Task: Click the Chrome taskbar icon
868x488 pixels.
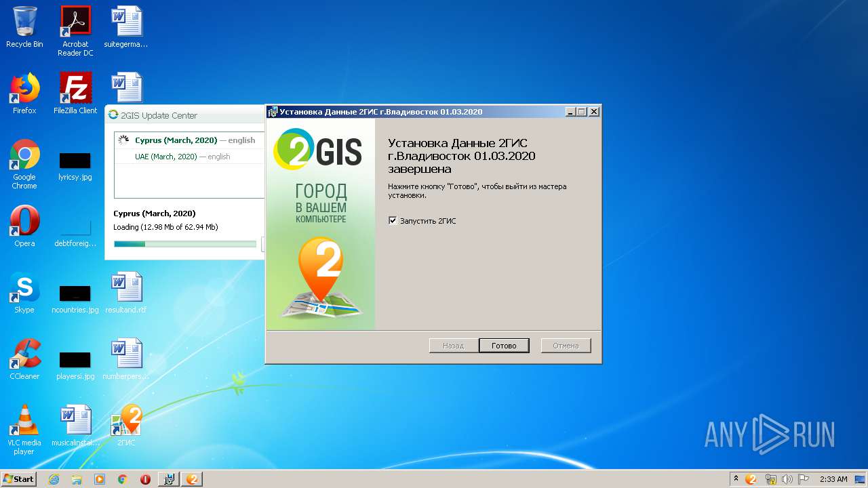Action: [123, 479]
